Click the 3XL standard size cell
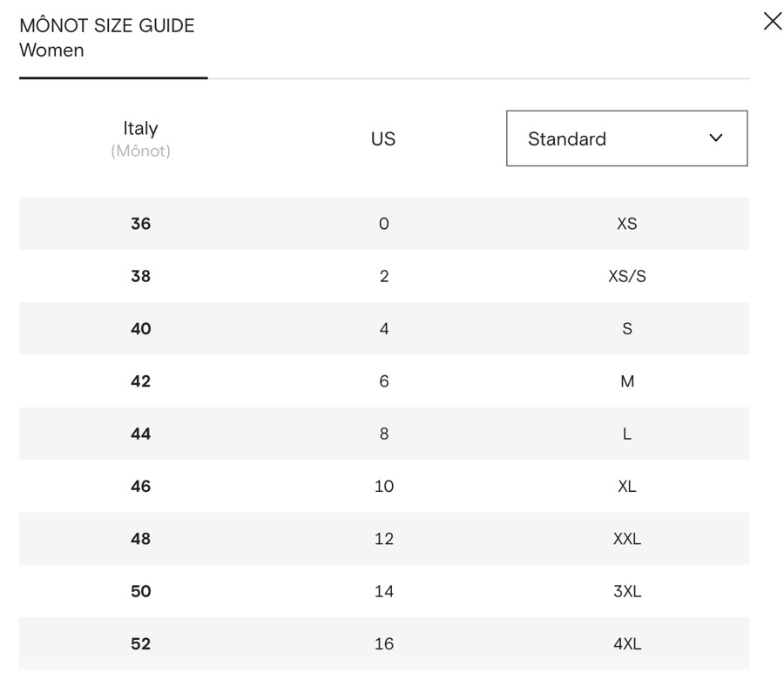Screen dimensions: 784x693 [x=626, y=591]
